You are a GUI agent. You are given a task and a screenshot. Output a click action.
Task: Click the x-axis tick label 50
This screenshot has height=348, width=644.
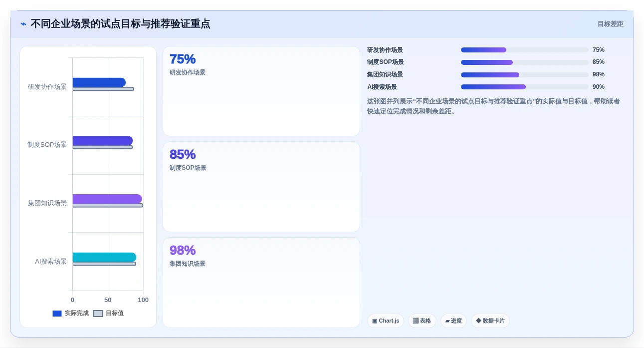point(108,300)
